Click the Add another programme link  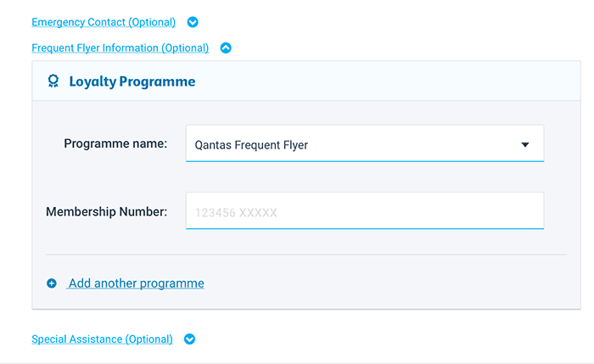pyautogui.click(x=136, y=283)
